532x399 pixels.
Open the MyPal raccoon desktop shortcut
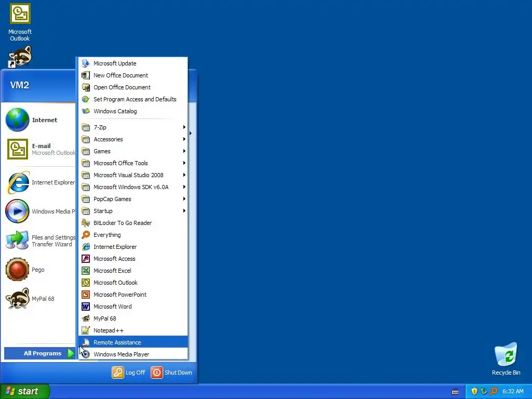pos(20,57)
